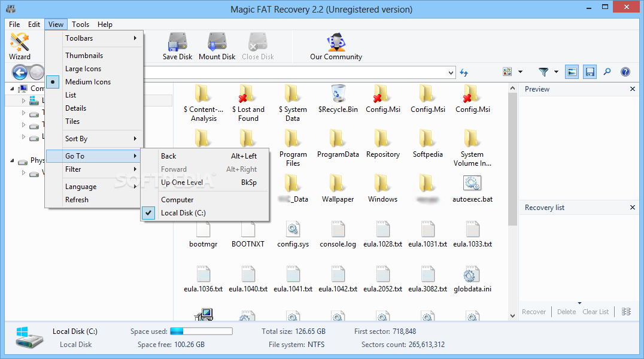Select the $ System Data folder
The width and height of the screenshot is (644, 359).
[293, 103]
